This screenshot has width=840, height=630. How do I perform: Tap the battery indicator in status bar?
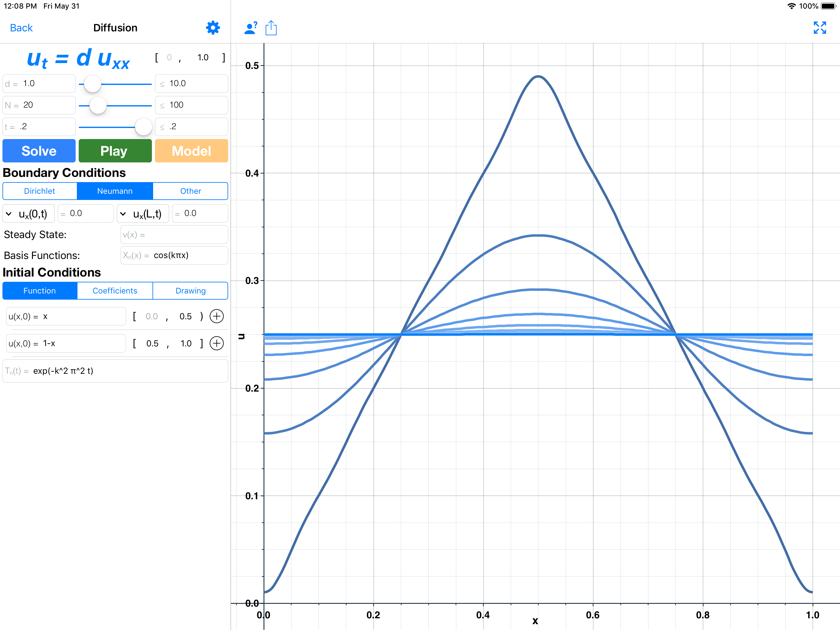click(x=828, y=6)
